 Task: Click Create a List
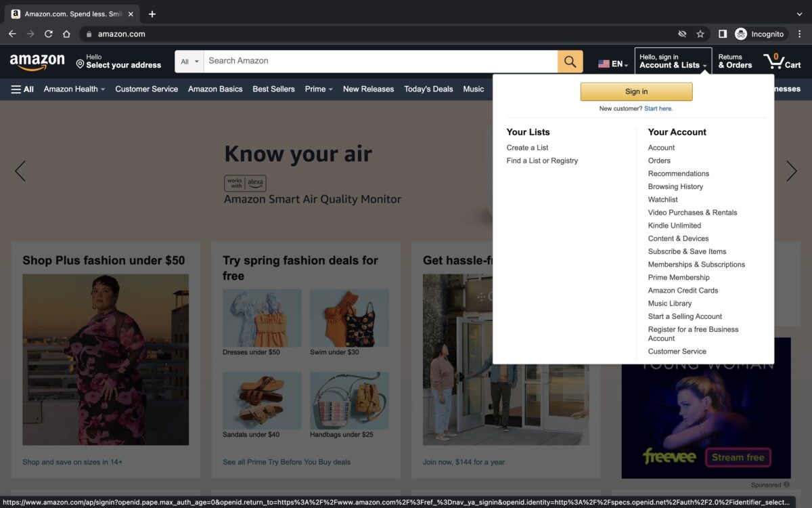pos(528,148)
